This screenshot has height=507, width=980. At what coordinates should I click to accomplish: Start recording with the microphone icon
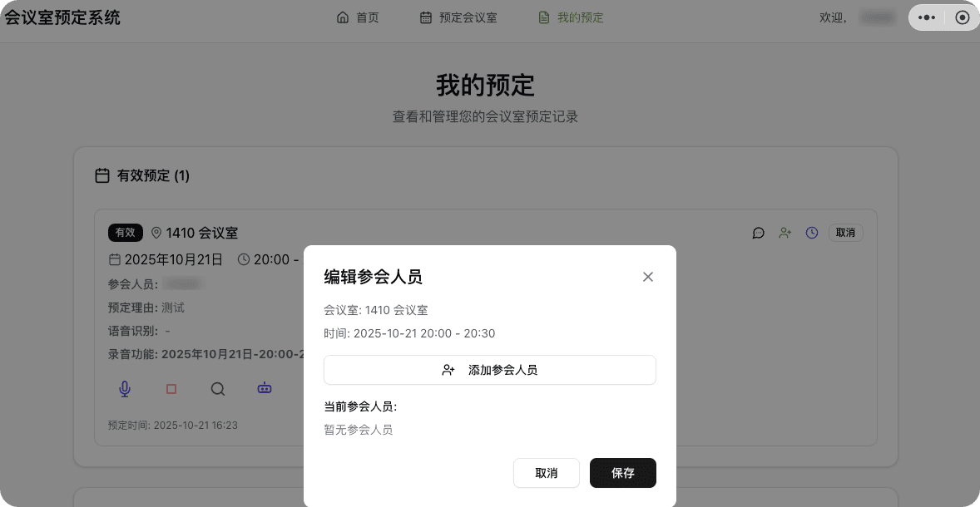pos(125,389)
